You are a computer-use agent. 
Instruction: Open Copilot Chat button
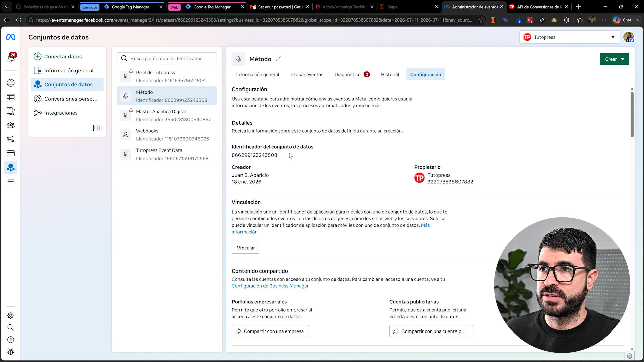(623, 20)
